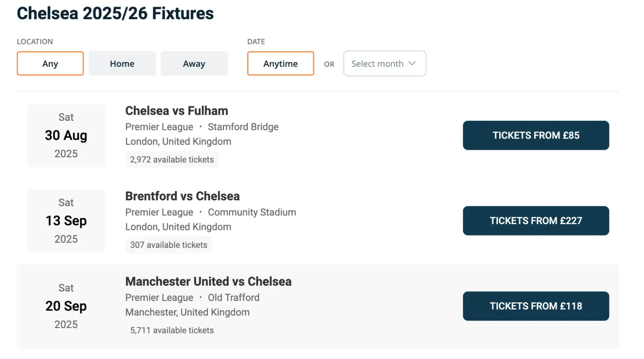The width and height of the screenshot is (644, 359).
Task: Click the 2,972 available tickets badge
Action: 172,159
